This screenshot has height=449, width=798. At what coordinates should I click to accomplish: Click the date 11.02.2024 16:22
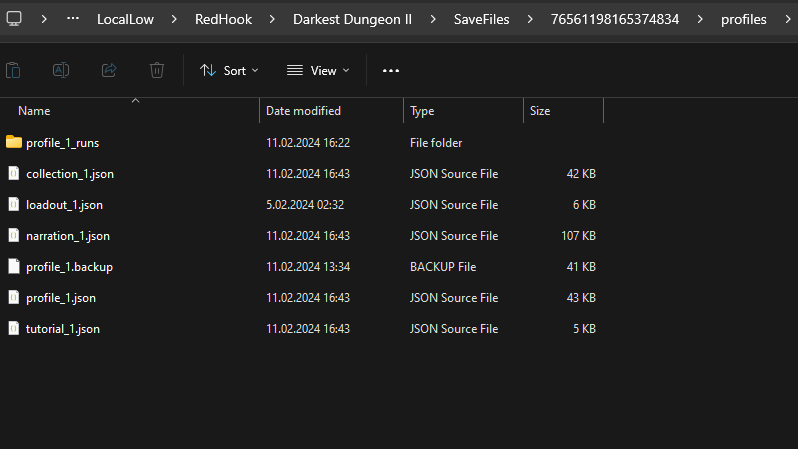(308, 143)
